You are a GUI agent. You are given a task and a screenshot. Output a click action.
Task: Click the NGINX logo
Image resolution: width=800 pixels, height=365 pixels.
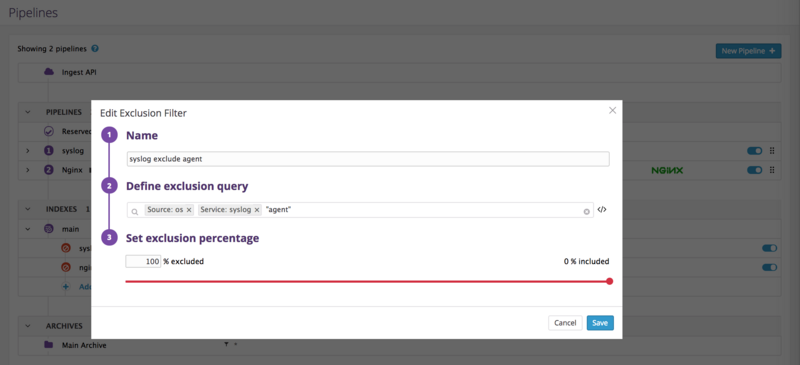pos(667,170)
